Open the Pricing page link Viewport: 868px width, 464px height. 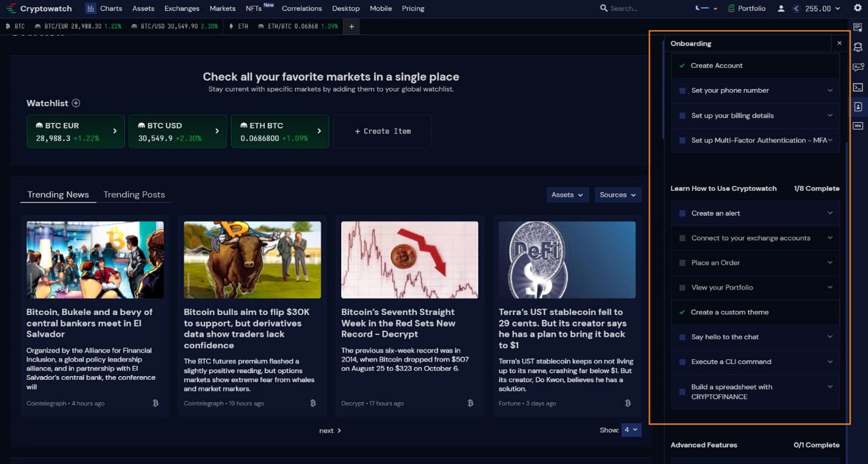pyautogui.click(x=413, y=8)
